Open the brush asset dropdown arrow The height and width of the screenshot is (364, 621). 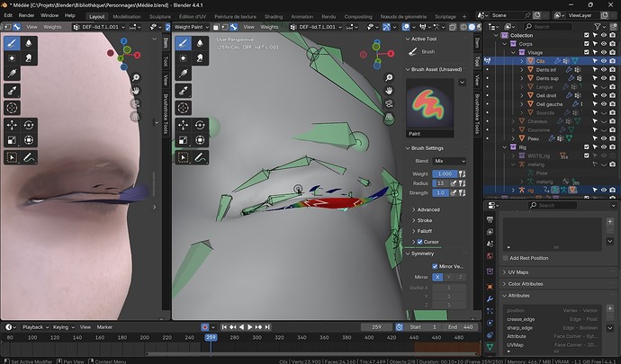coord(462,83)
